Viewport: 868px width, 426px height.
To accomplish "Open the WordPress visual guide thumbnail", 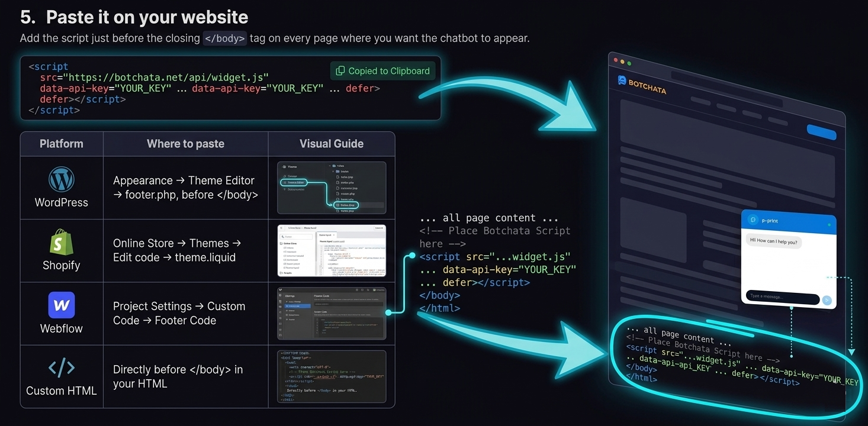I will [332, 188].
